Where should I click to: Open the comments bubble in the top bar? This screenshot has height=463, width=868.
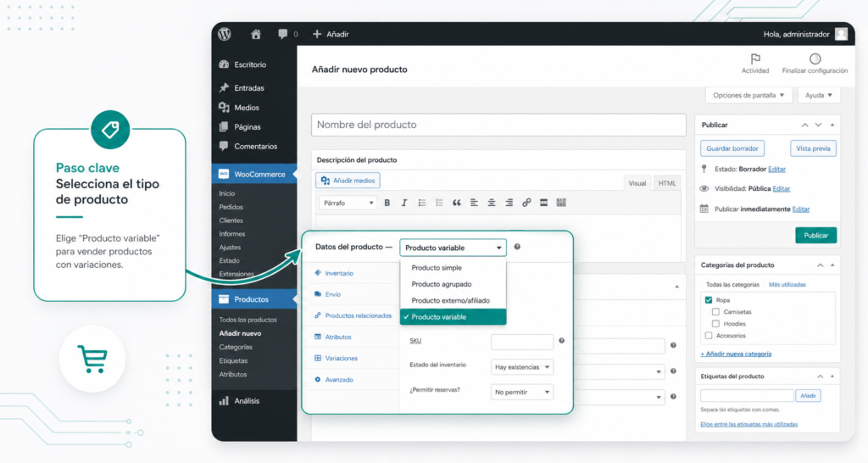click(x=283, y=34)
